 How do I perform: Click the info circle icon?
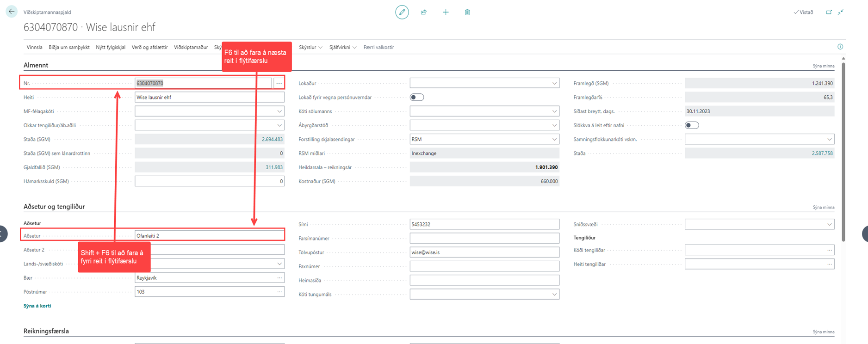coord(840,47)
